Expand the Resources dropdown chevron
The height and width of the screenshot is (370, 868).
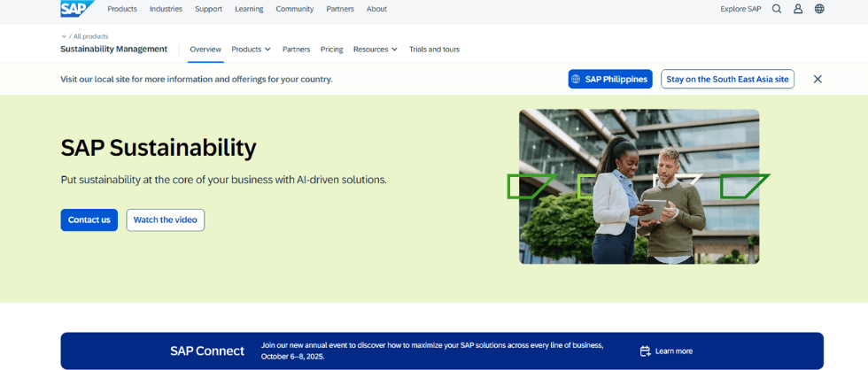394,50
